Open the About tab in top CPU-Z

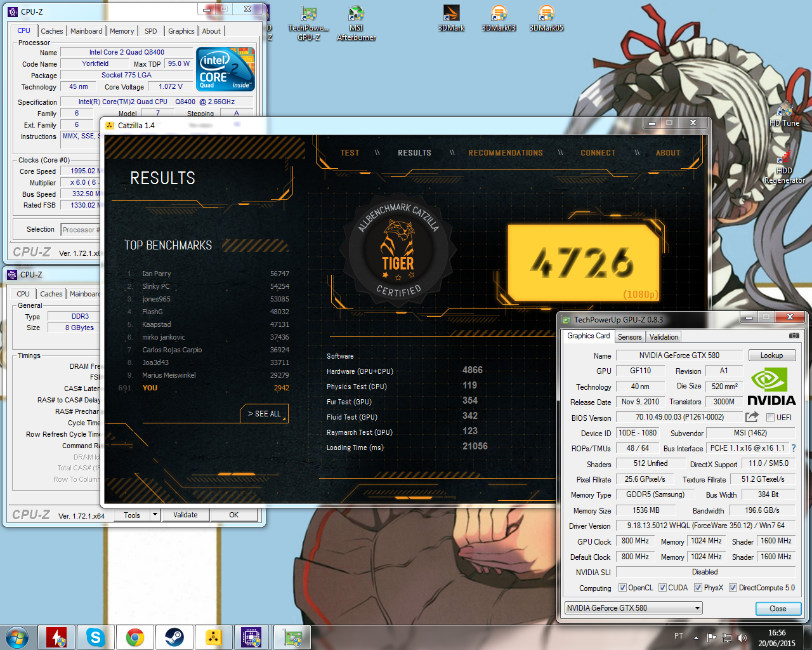[212, 31]
